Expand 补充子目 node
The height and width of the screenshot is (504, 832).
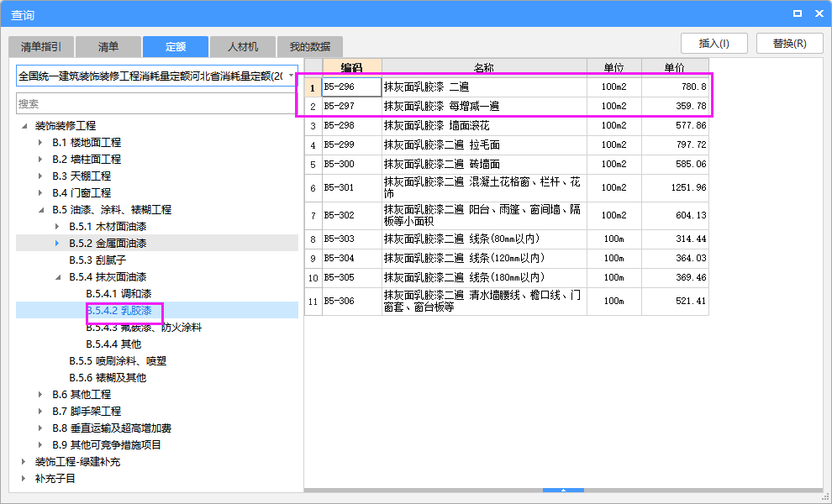(x=24, y=479)
